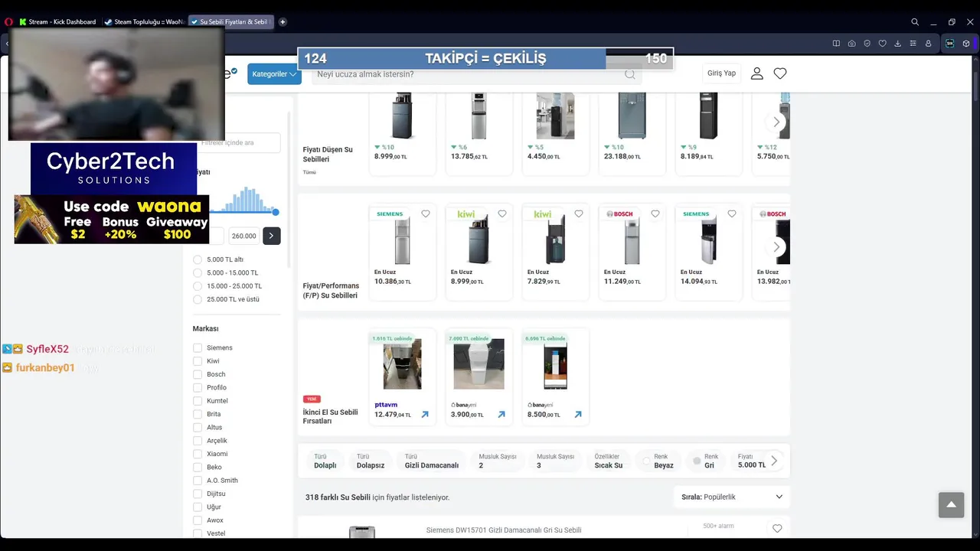Select the Su Sebili Fiyatları tab

pos(230,22)
